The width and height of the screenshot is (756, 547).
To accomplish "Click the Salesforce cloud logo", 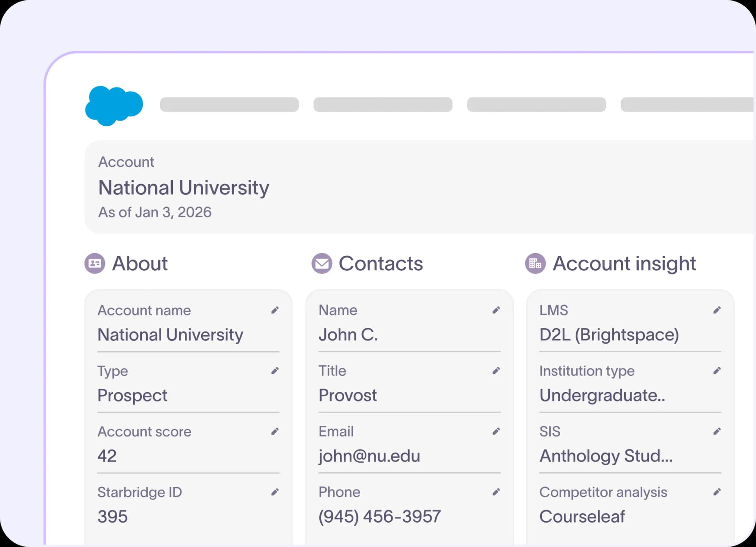I will click(x=114, y=105).
